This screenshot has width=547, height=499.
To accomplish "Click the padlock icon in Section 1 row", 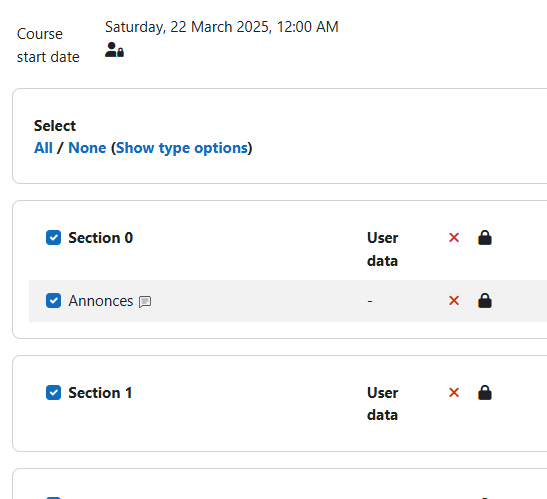I will tap(485, 393).
